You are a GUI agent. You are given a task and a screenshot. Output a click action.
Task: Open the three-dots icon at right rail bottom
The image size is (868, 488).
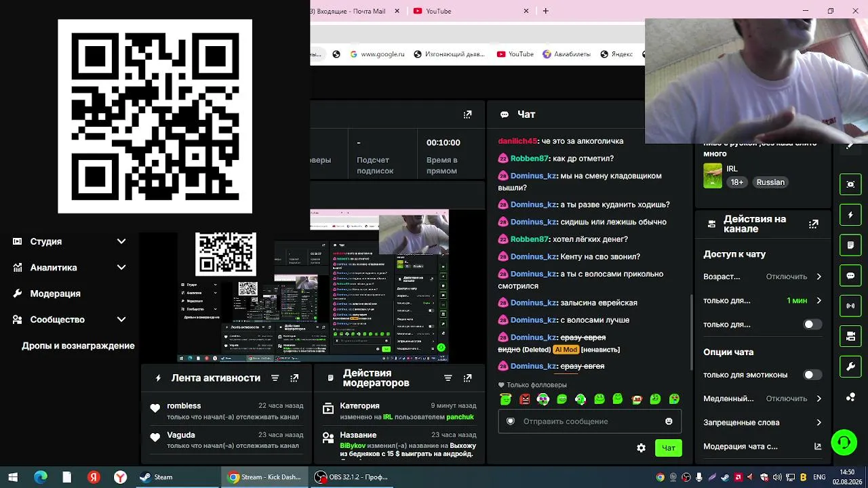(x=850, y=397)
